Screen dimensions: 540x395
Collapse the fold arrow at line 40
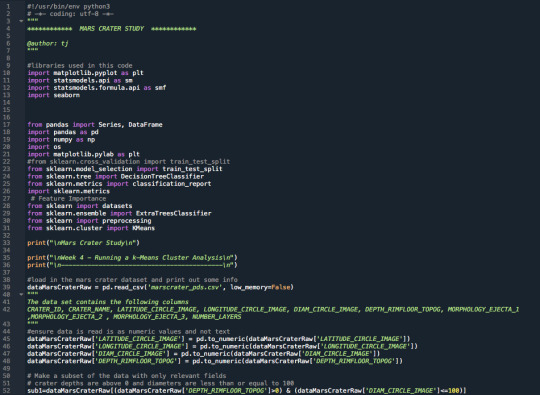(x=21, y=294)
